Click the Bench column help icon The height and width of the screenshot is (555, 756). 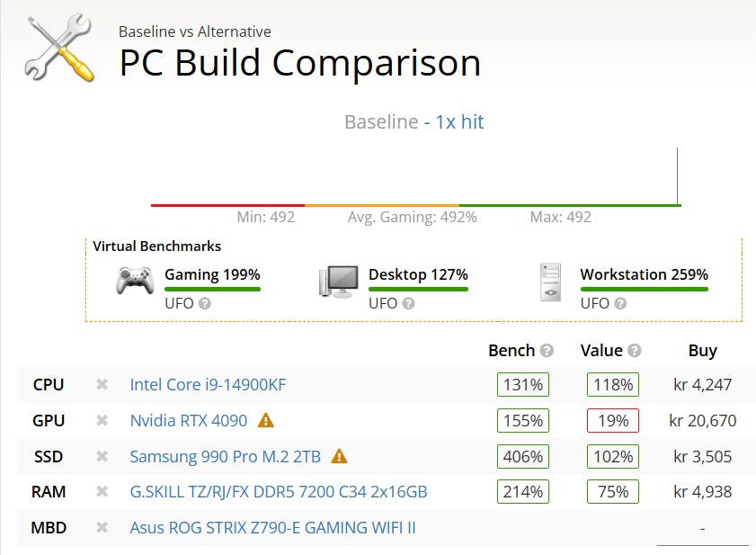[547, 351]
